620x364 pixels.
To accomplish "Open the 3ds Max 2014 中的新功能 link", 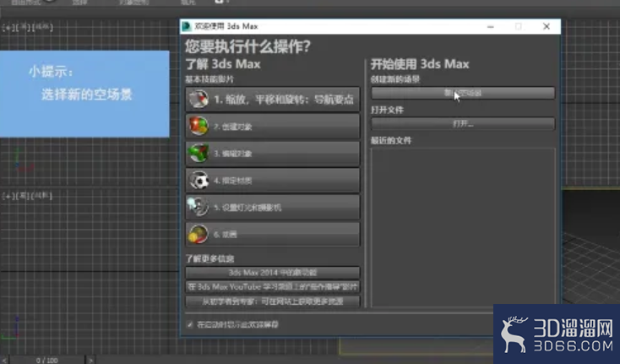I will coord(273,273).
